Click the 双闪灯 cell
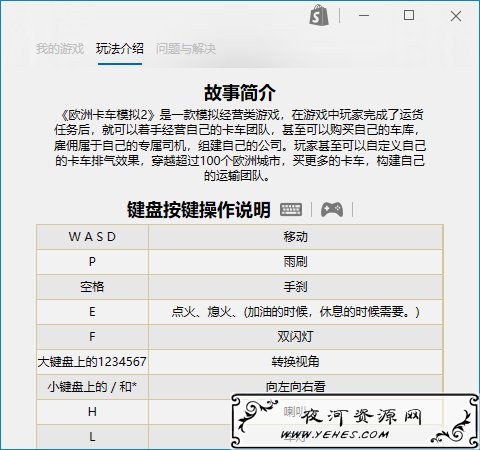This screenshot has width=480, height=450. click(295, 337)
